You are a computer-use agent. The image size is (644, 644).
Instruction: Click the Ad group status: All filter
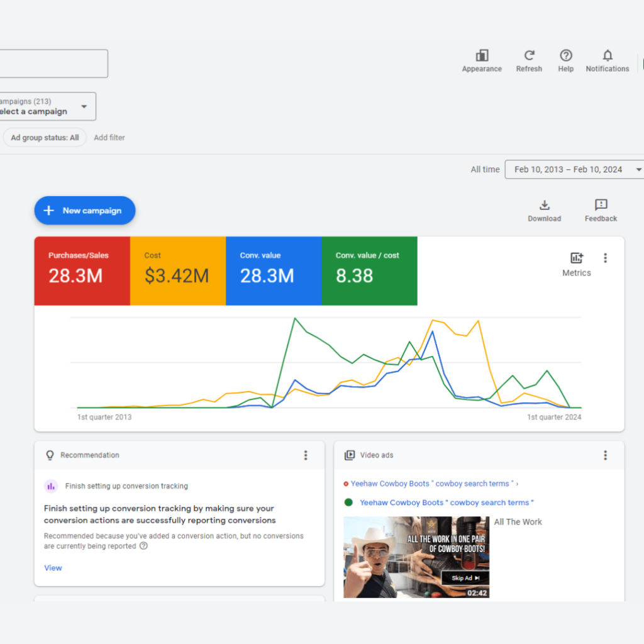pos(45,138)
